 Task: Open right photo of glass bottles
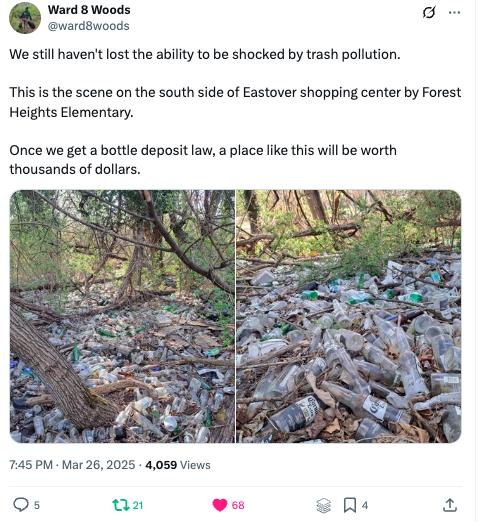[x=349, y=316]
